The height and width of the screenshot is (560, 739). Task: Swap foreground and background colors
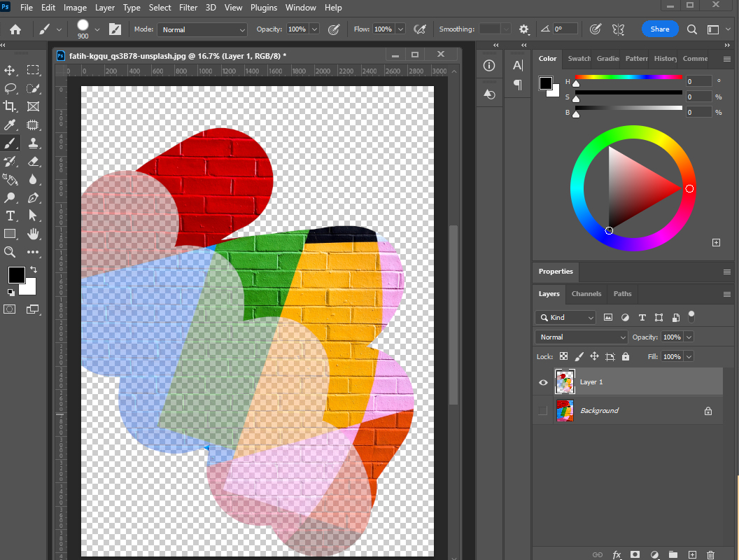(x=34, y=269)
